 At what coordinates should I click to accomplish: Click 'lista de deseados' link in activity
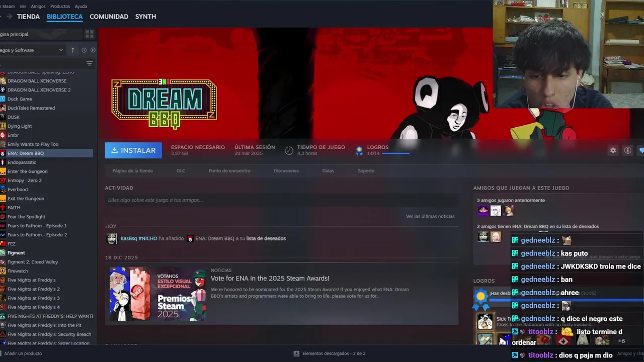pos(266,239)
